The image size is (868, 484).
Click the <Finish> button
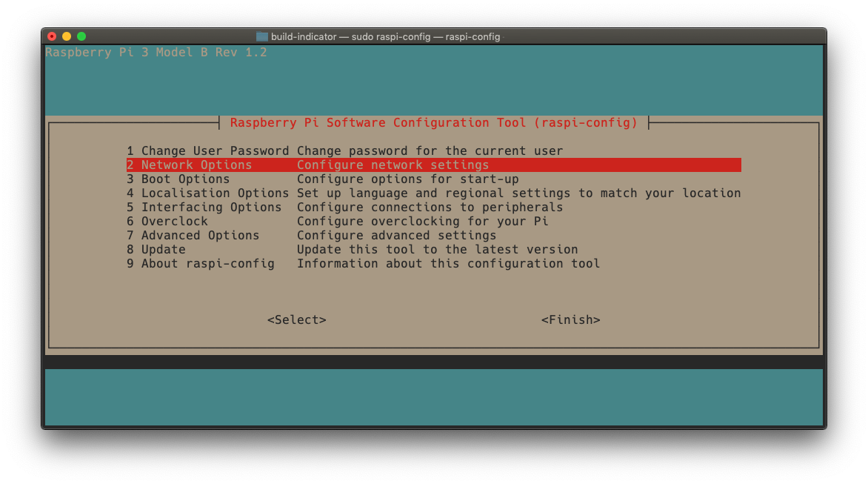tap(571, 320)
